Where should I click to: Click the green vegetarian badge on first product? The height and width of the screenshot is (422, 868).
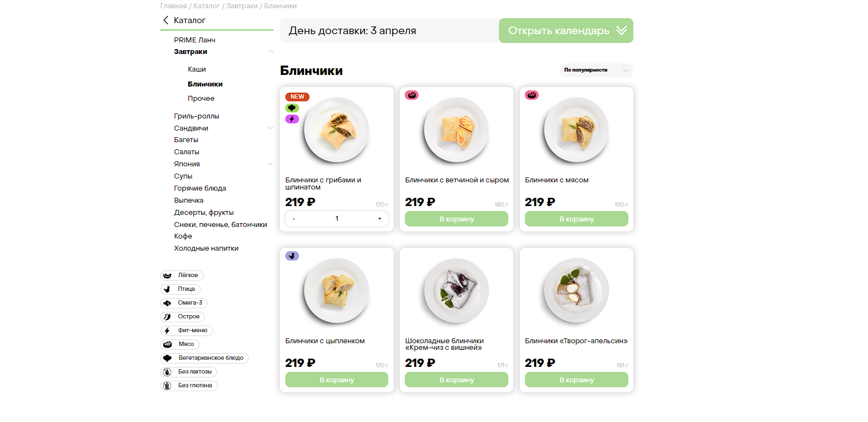click(292, 108)
